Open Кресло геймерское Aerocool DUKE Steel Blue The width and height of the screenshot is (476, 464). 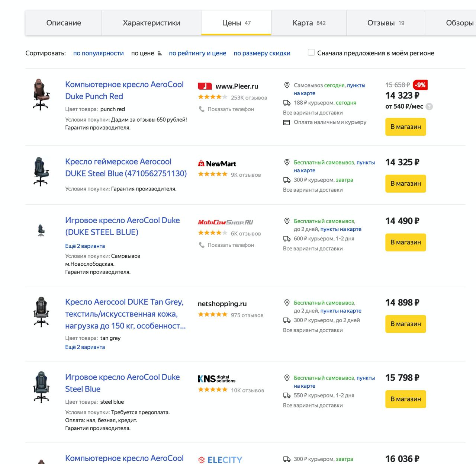coord(126,167)
